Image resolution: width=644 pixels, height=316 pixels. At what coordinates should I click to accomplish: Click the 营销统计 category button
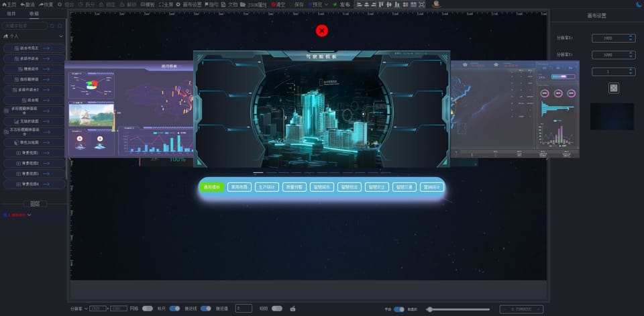click(x=431, y=187)
